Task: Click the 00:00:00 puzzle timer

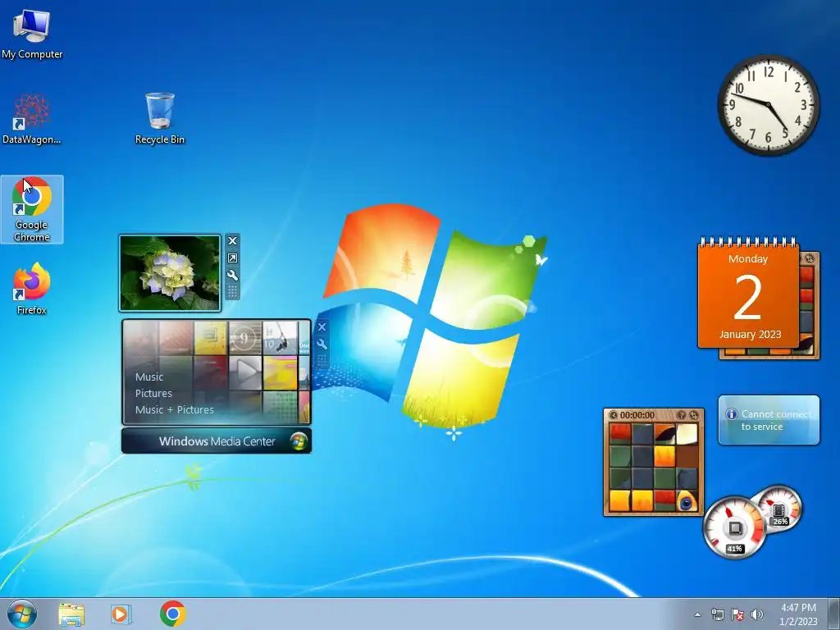Action: [637, 415]
